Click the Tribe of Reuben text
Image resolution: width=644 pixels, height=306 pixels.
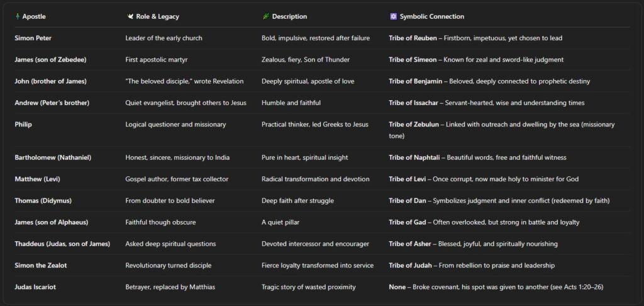(x=413, y=38)
